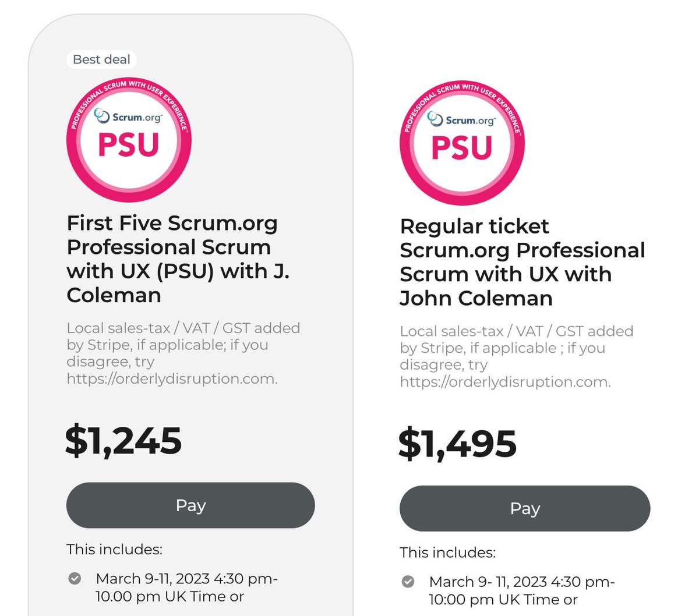Select March 9-11 date text in First Five card
Image resolution: width=699 pixels, height=616 pixels.
[186, 587]
